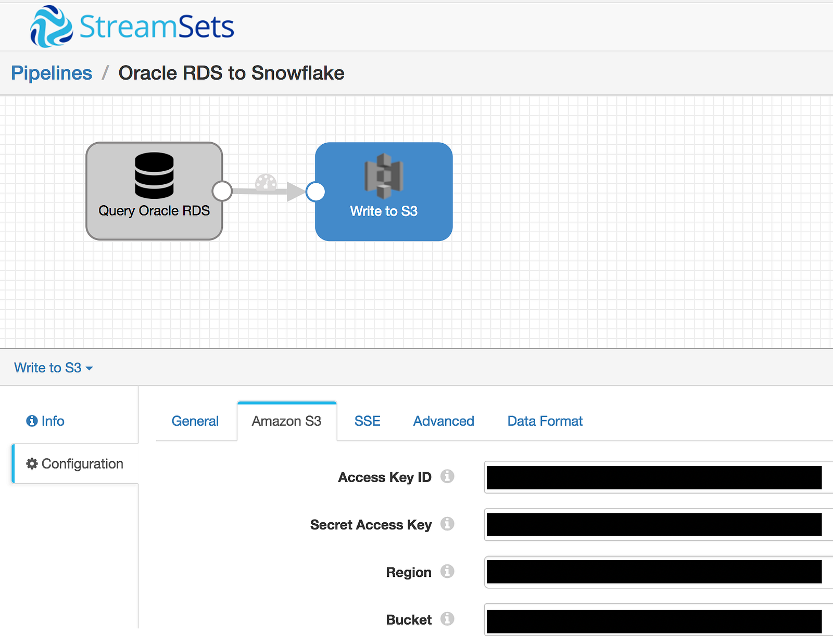Switch to the Data Format tab
Image resolution: width=833 pixels, height=644 pixels.
click(x=545, y=421)
